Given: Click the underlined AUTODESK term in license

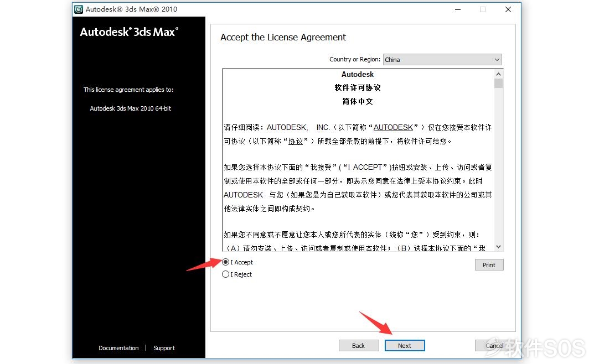Looking at the screenshot, I should (x=393, y=128).
